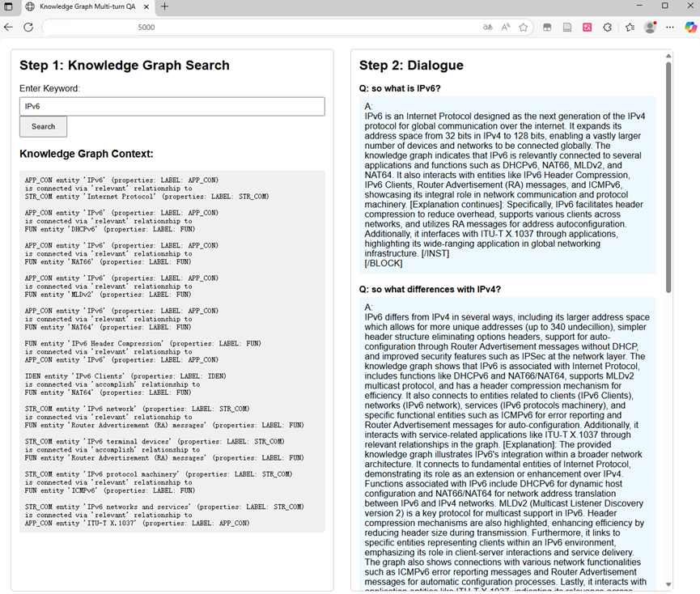
Task: Click the dialogue scrollbar up arrow
Action: coord(668,56)
